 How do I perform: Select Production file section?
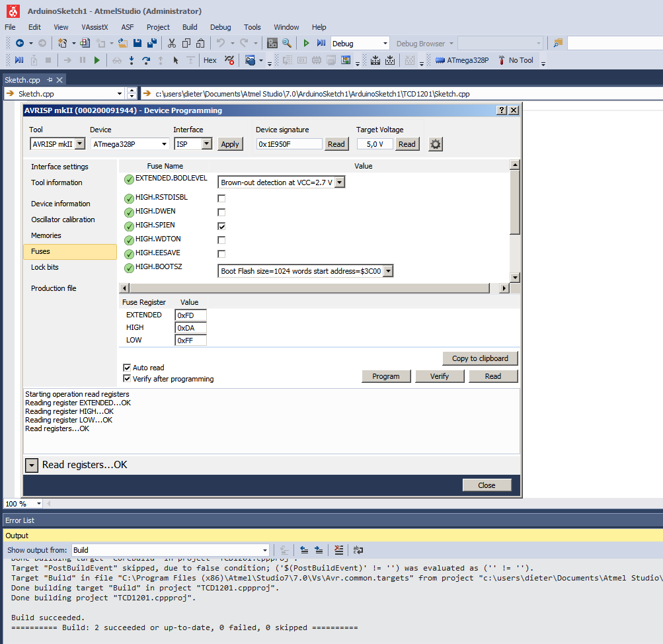(x=70, y=288)
